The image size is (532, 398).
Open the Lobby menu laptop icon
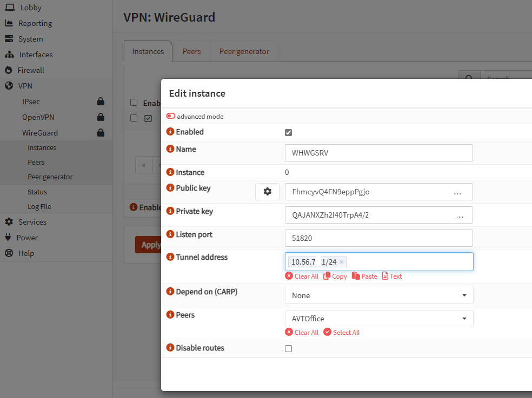click(10, 7)
